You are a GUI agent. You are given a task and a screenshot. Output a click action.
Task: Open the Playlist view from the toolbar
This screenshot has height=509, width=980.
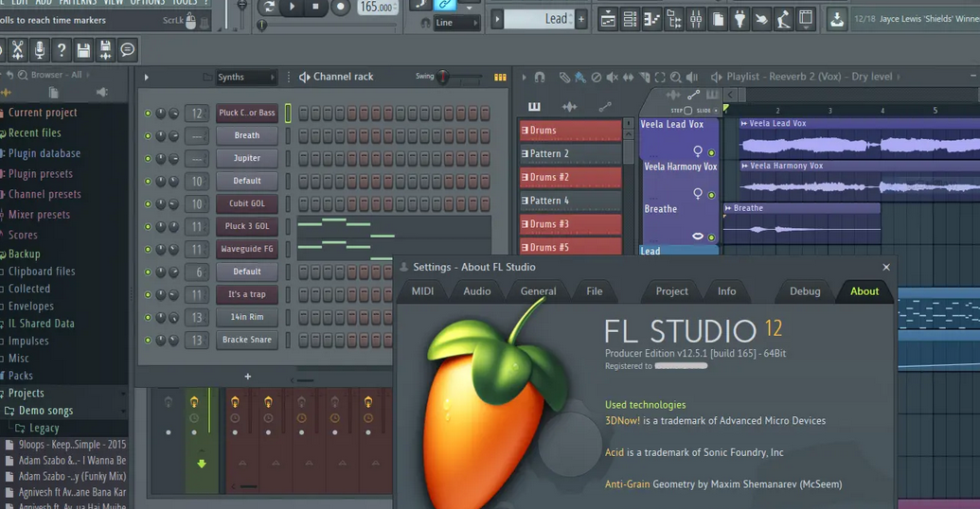pyautogui.click(x=608, y=19)
